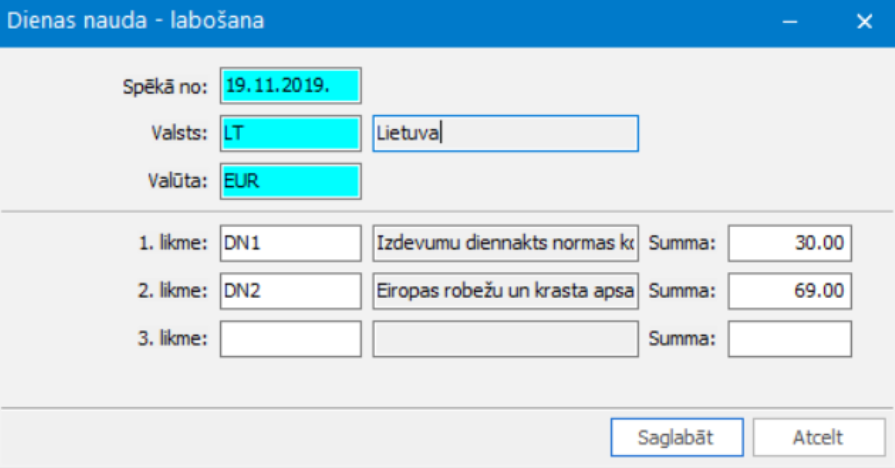
Task: Click the Valsts label text
Action: click(175, 134)
